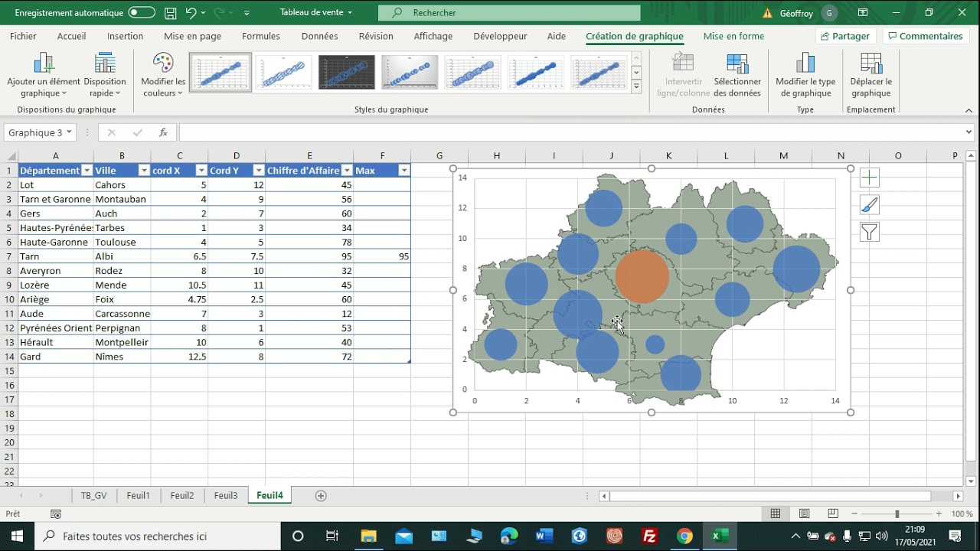This screenshot has width=980, height=551.
Task: Open the Chiffre d'Affaire filter dropdown
Action: (347, 171)
